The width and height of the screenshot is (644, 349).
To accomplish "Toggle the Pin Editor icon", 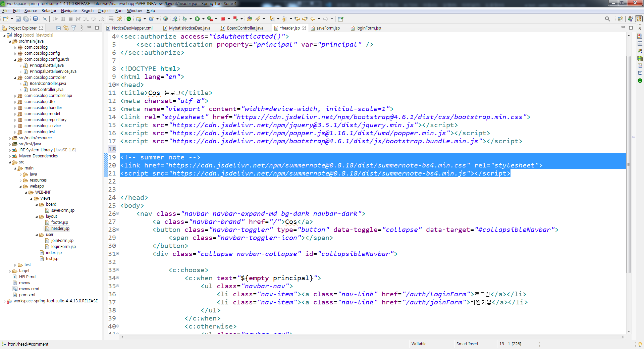I will click(x=341, y=19).
